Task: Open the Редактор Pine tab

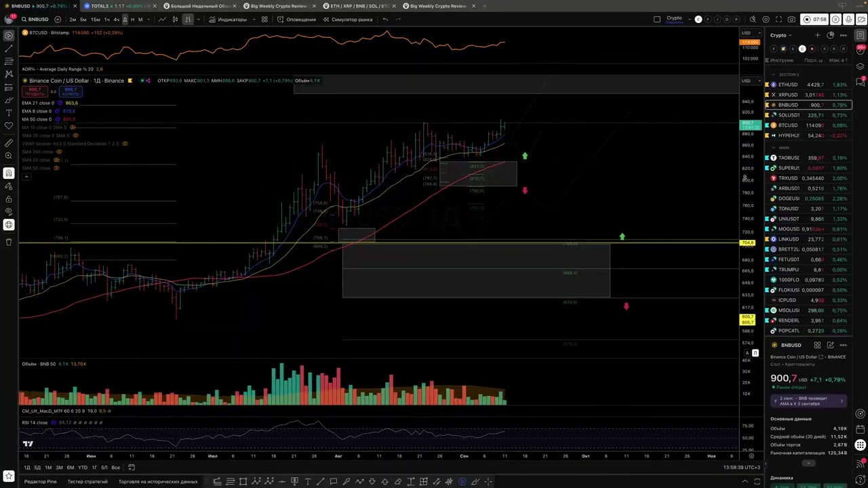Action: point(41,482)
